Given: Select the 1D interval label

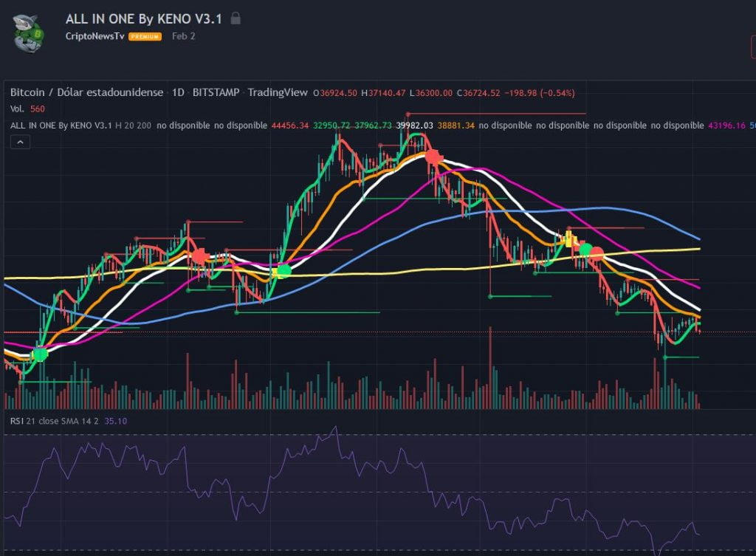Looking at the screenshot, I should (x=178, y=92).
